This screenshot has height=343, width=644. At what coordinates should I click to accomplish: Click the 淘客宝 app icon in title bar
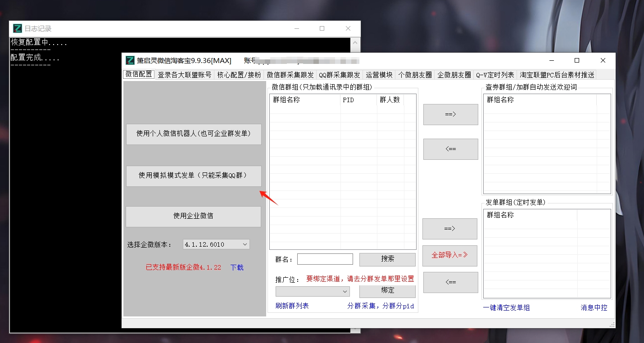click(x=130, y=61)
